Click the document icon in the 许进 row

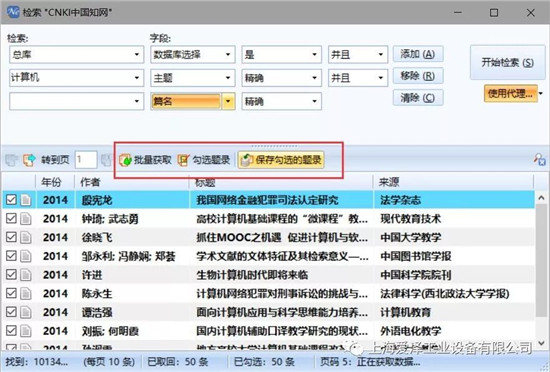[26, 275]
